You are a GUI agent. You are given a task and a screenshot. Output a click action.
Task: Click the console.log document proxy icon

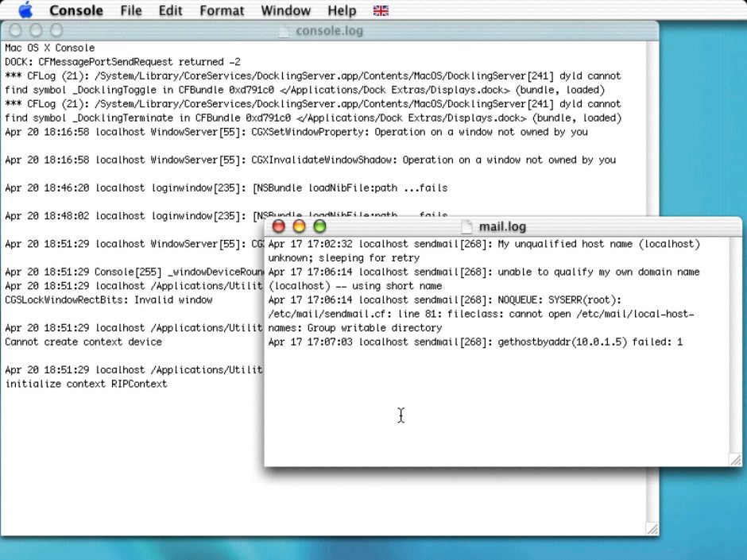point(284,31)
